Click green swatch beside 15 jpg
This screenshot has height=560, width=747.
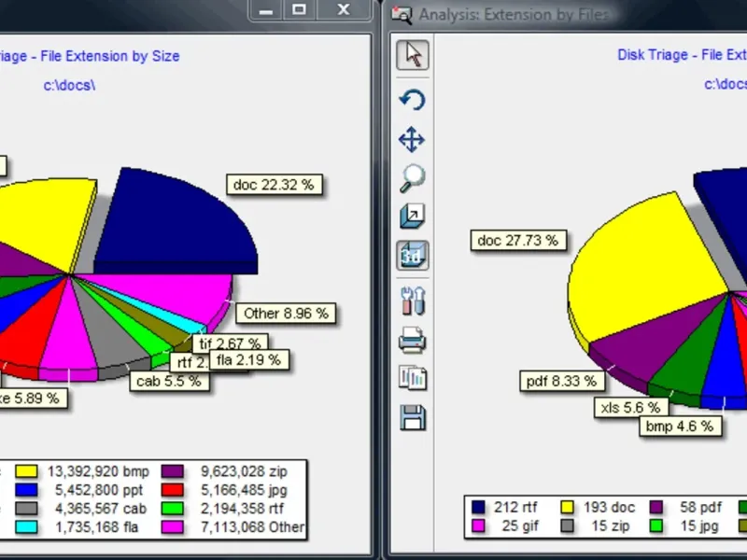[x=656, y=525]
